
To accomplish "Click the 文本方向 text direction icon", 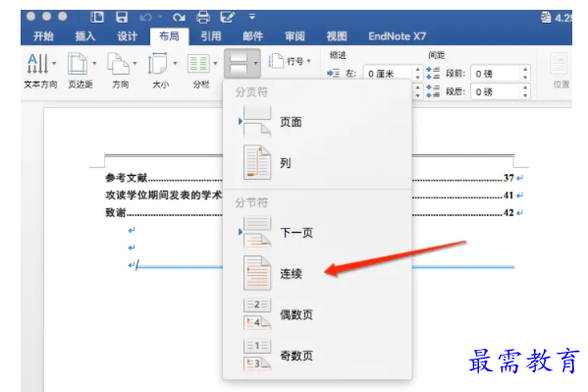I will 37,64.
